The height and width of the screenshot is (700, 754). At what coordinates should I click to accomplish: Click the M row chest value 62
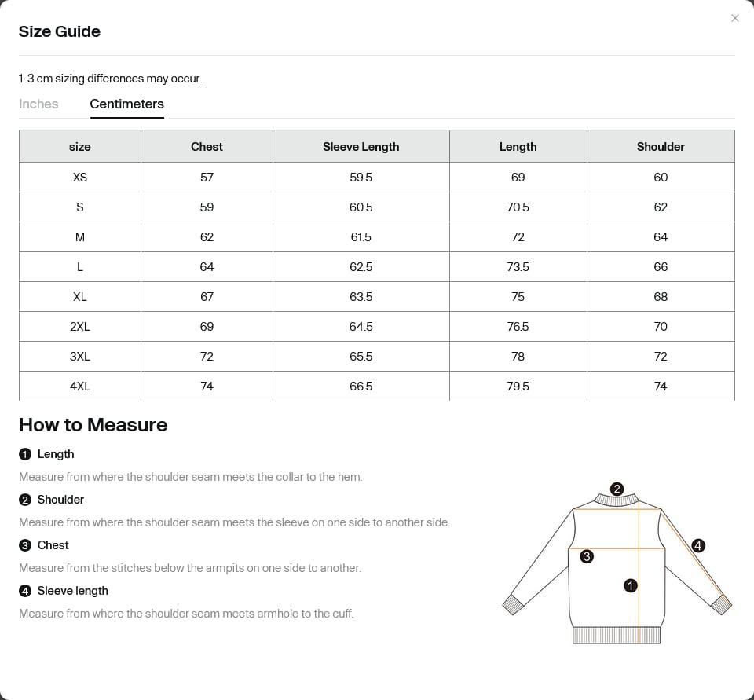pos(207,237)
